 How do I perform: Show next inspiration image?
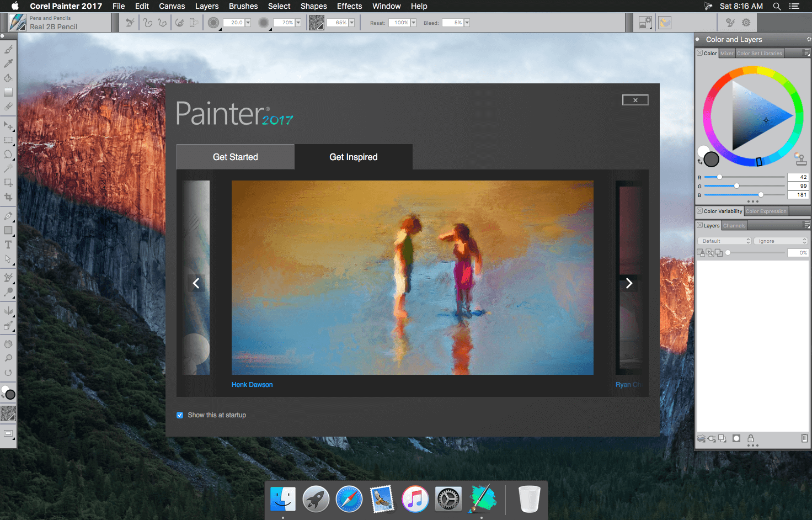(x=629, y=283)
